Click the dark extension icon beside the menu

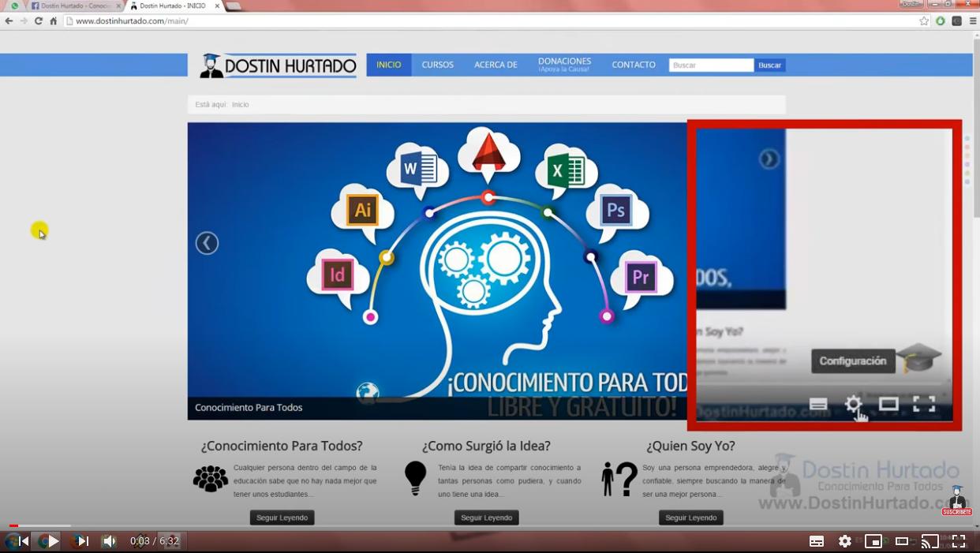[x=956, y=21]
